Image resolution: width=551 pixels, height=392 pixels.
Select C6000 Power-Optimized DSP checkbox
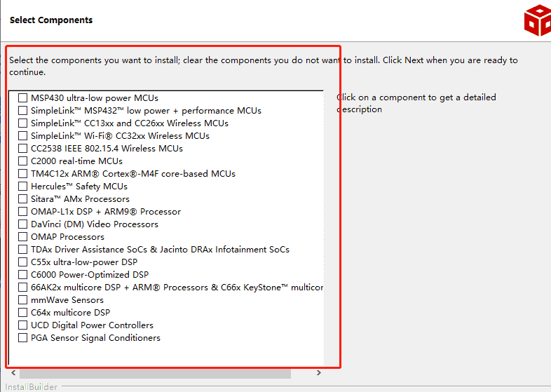[x=23, y=275]
